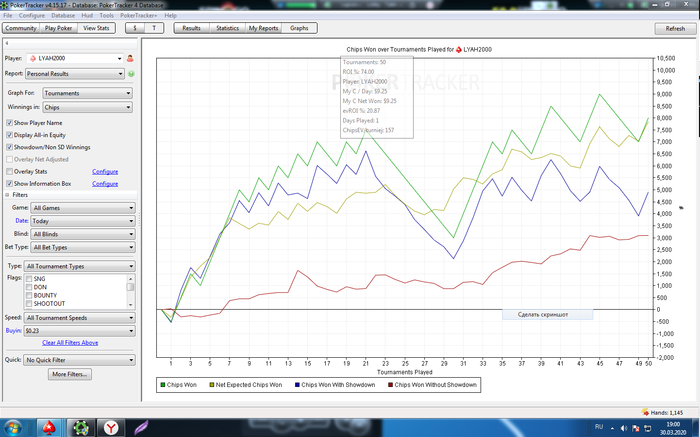Open the Blind filter dropdown
Viewport: 700px width, 437px height.
(x=83, y=234)
